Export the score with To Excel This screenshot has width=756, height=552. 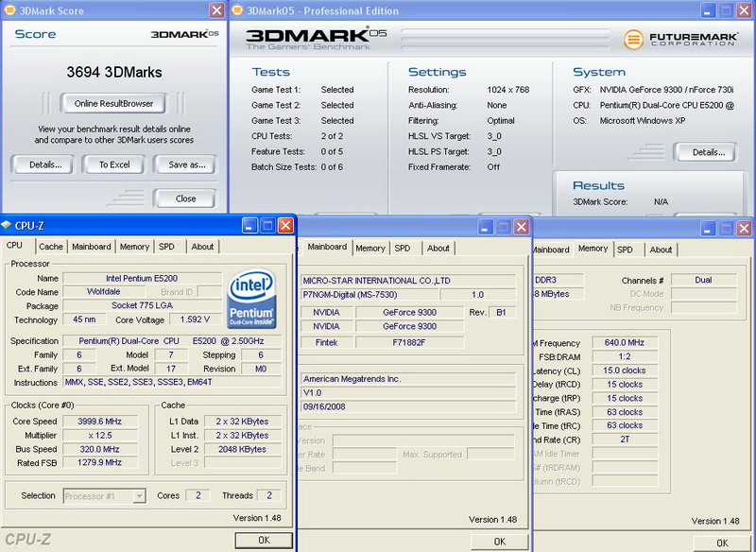(x=114, y=164)
